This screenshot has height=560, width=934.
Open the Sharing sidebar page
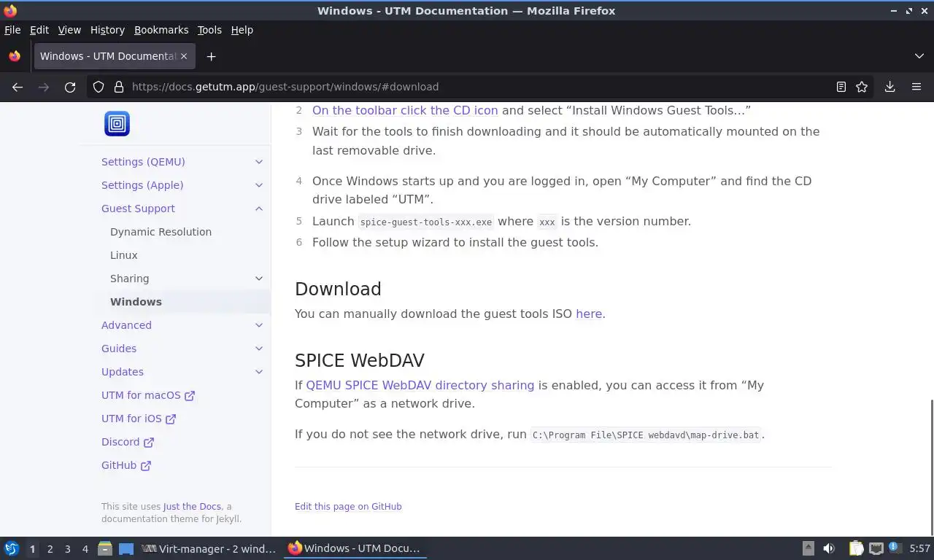(129, 279)
